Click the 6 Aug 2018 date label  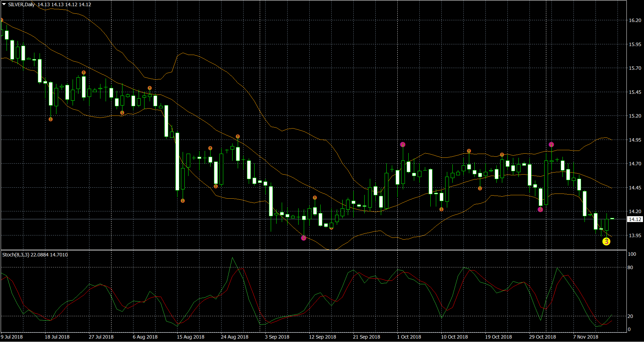coord(145,337)
